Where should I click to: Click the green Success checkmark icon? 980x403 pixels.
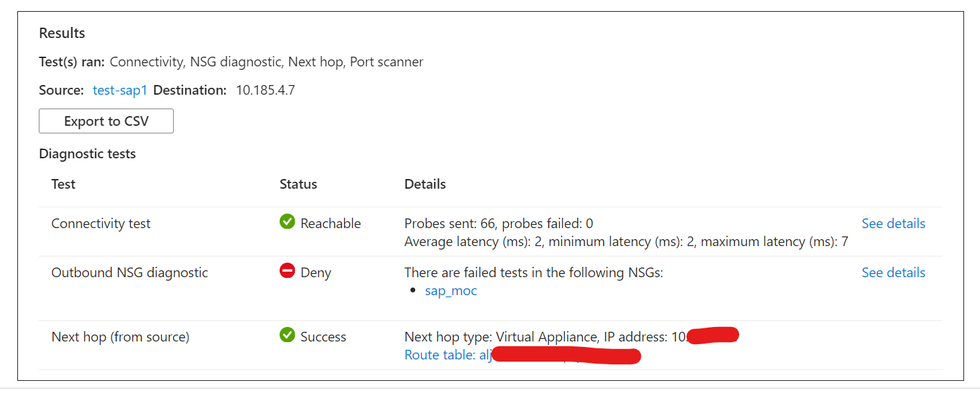pyautogui.click(x=287, y=335)
